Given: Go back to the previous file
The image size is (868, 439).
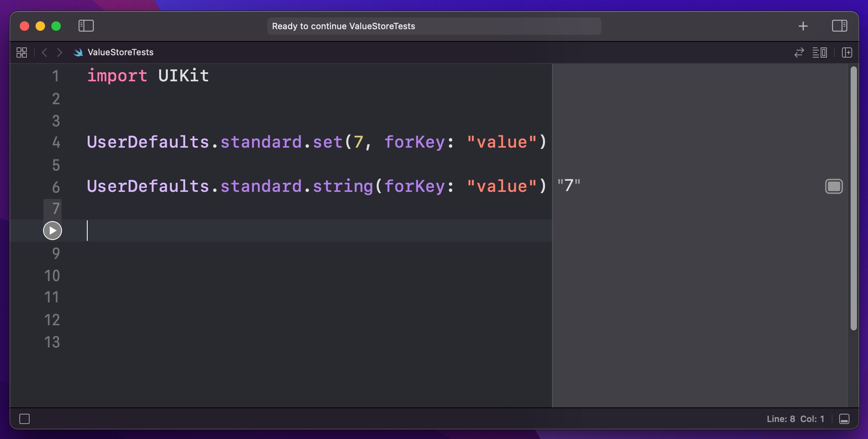Looking at the screenshot, I should pyautogui.click(x=44, y=52).
